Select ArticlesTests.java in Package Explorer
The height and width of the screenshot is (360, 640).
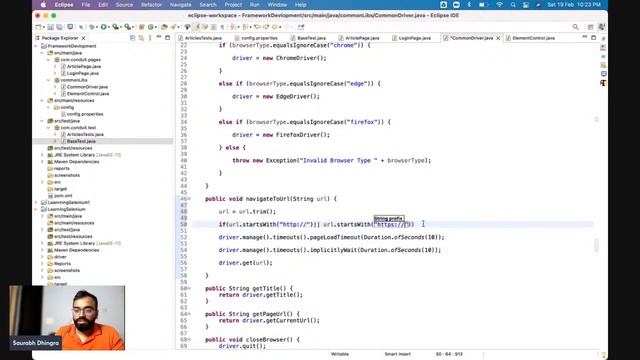tap(85, 134)
